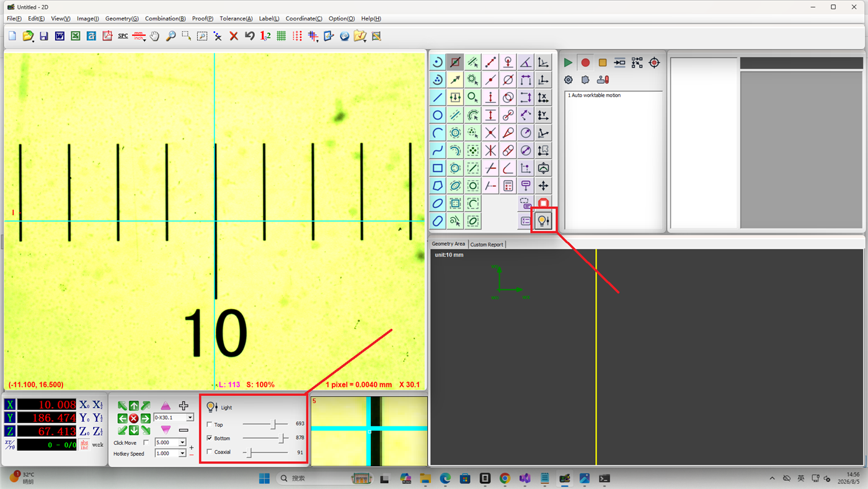Viewport: 868px width, 489px height.
Task: Toggle abs/inc coordinate mode button
Action: (x=85, y=444)
